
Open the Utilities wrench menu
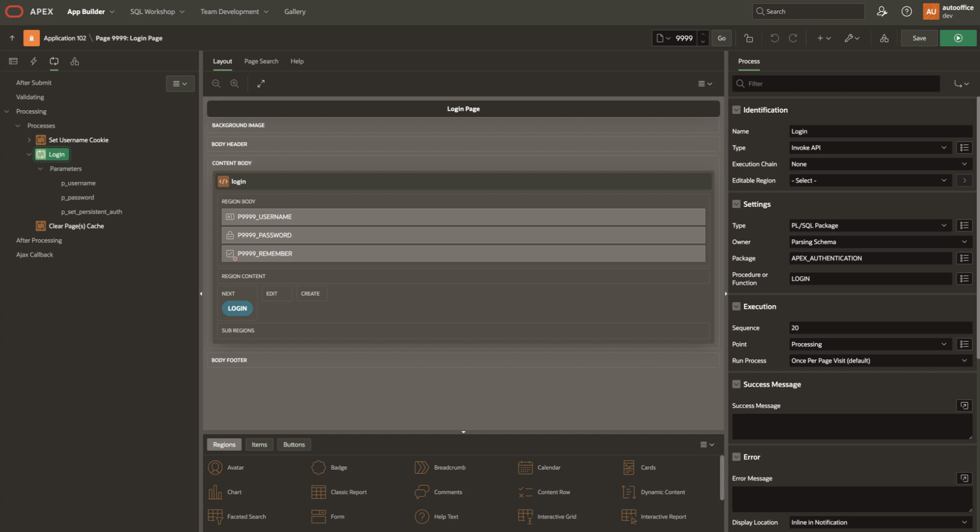click(852, 38)
